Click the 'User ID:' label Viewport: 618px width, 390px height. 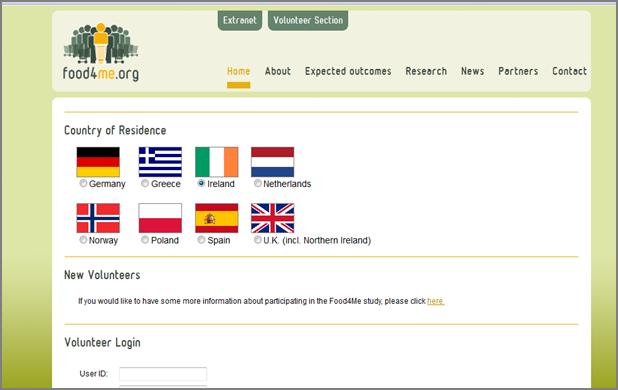click(94, 374)
